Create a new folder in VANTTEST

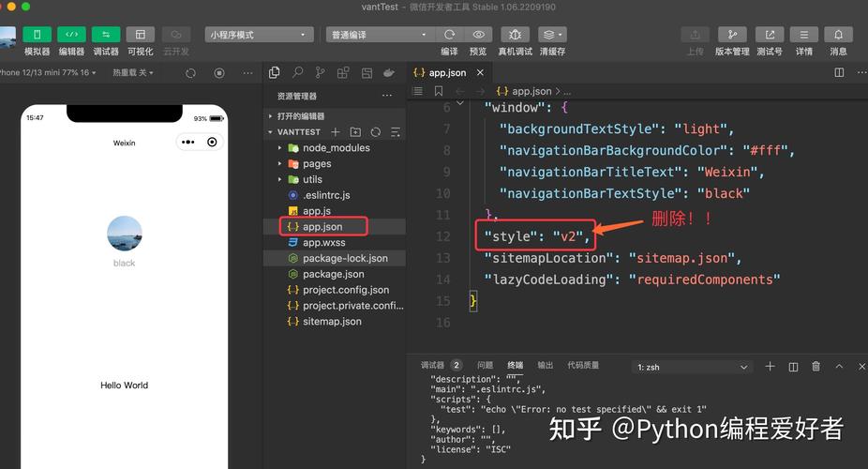click(355, 131)
